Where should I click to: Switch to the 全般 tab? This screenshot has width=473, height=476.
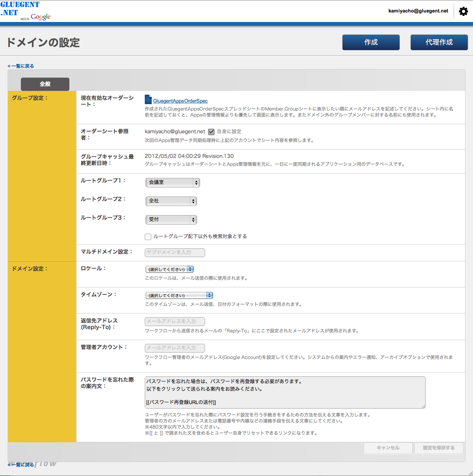[x=45, y=84]
